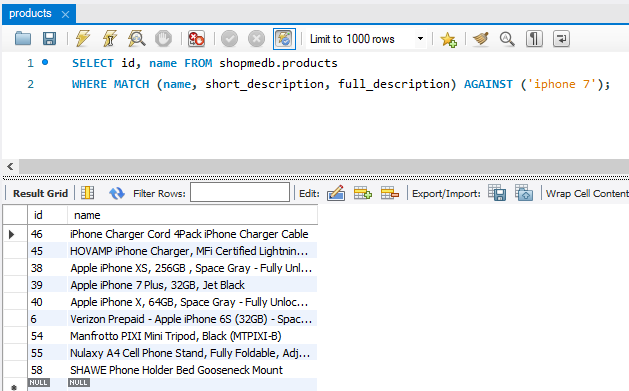Click NULL id cell in new row

pyautogui.click(x=39, y=383)
